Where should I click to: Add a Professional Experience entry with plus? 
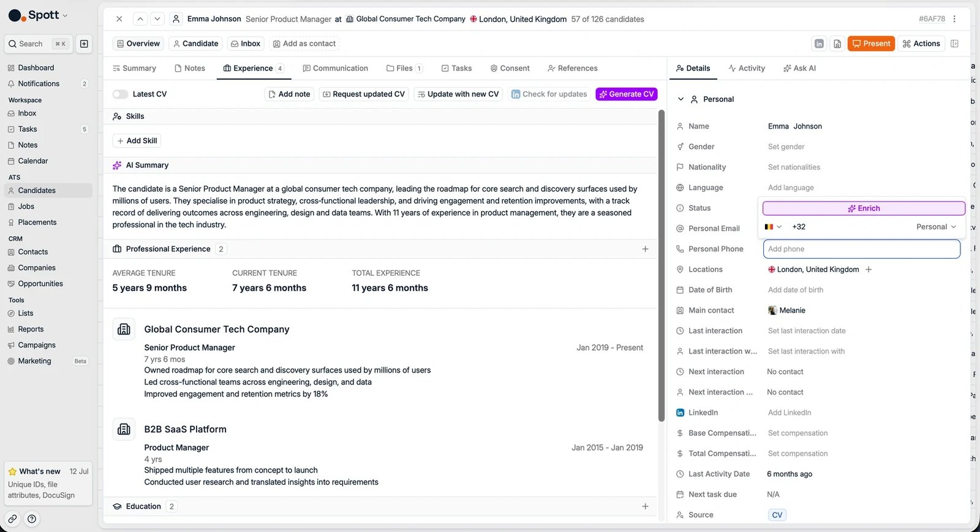(645, 249)
